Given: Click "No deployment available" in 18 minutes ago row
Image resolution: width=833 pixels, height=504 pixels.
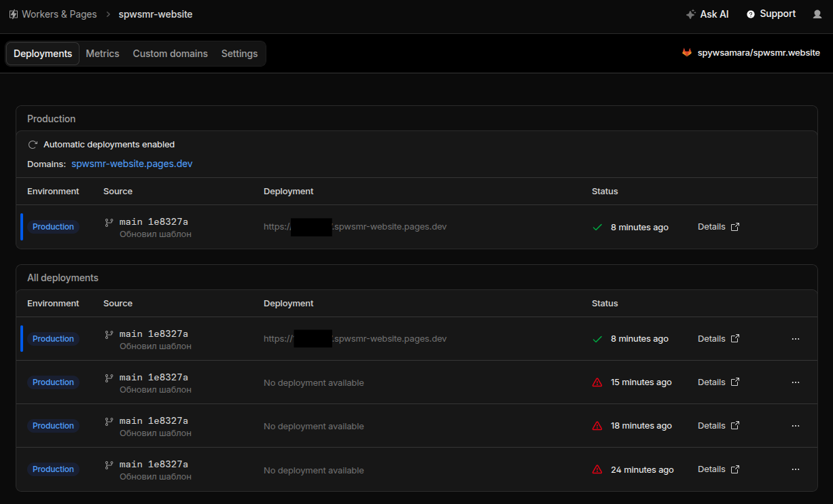Looking at the screenshot, I should click(x=314, y=427).
